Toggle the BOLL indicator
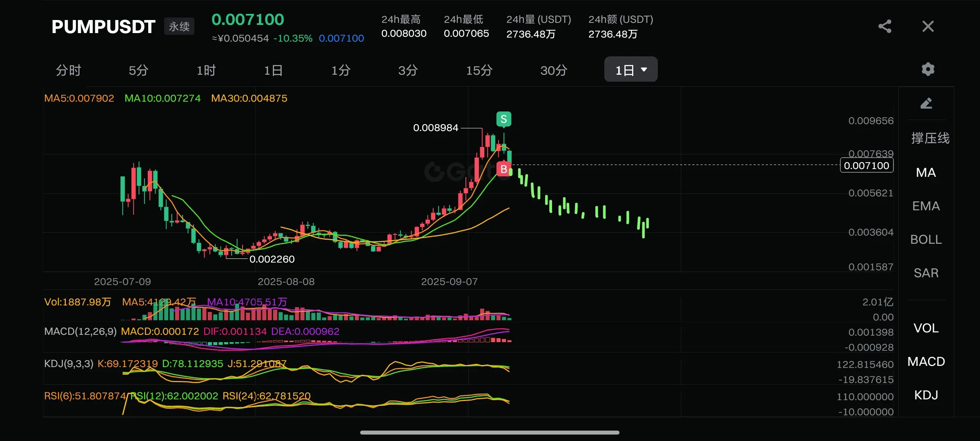 pyautogui.click(x=926, y=239)
